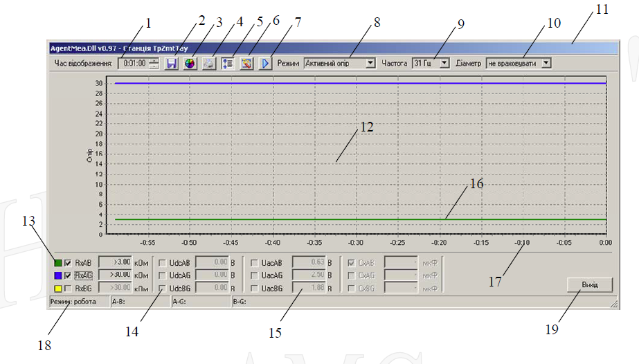Enable the UdcAG checkbox
639x364 pixels.
click(x=162, y=275)
